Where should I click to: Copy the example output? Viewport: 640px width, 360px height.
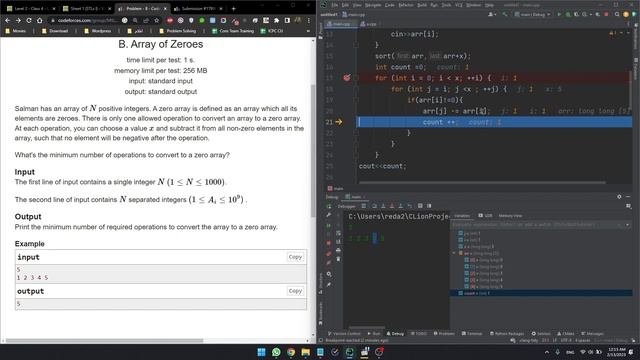click(295, 291)
